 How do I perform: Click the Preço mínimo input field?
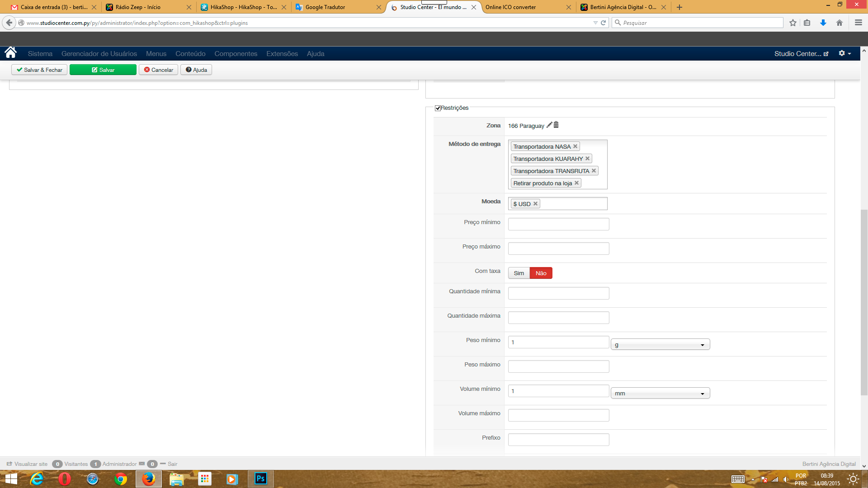tap(558, 224)
